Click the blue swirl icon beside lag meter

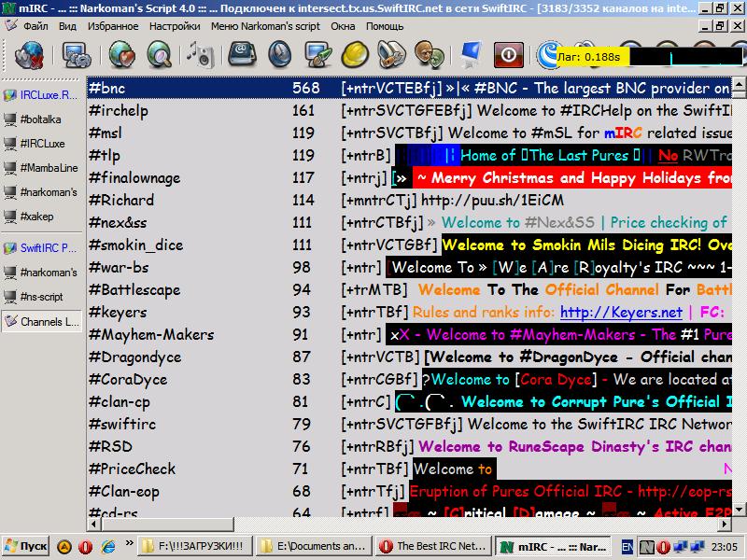point(547,55)
